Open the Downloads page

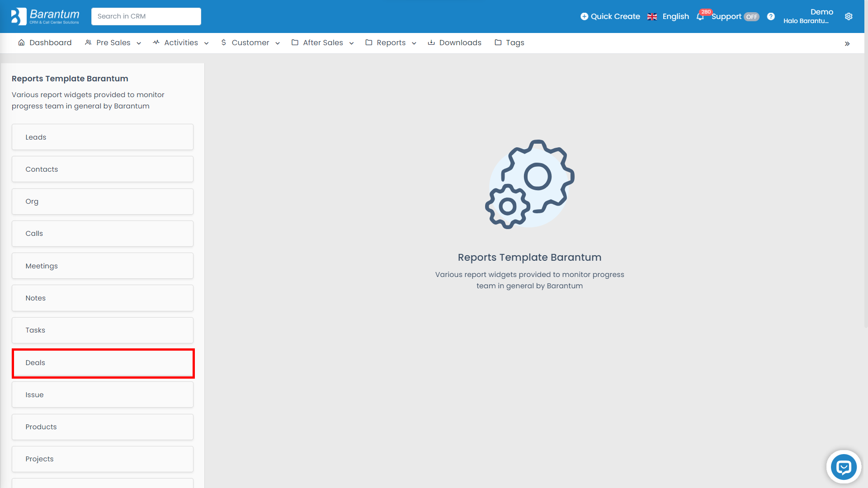pyautogui.click(x=455, y=42)
